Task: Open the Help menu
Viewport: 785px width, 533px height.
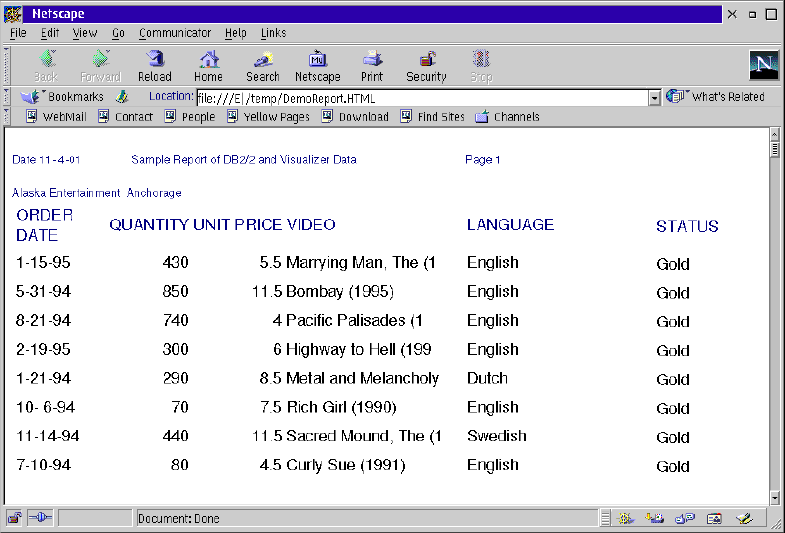Action: tap(235, 33)
